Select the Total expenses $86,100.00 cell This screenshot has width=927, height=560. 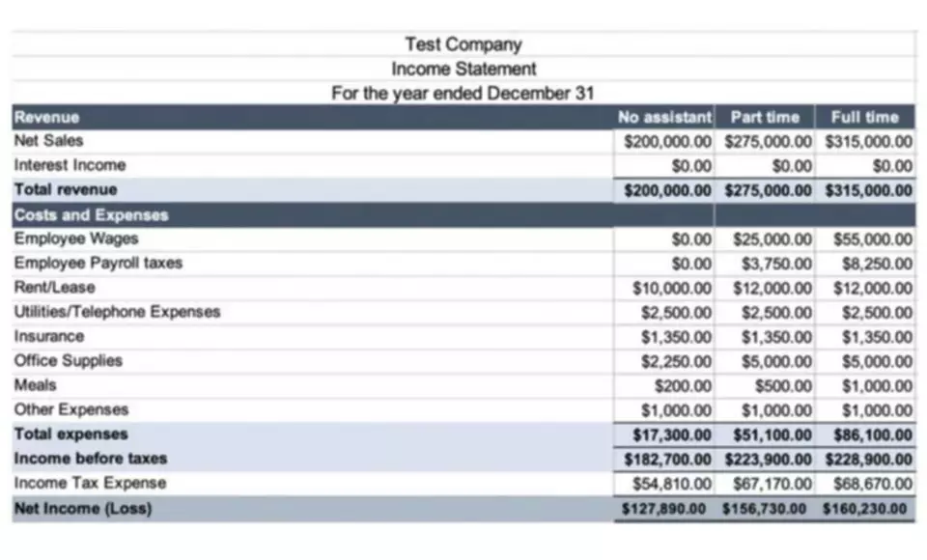[x=865, y=435]
